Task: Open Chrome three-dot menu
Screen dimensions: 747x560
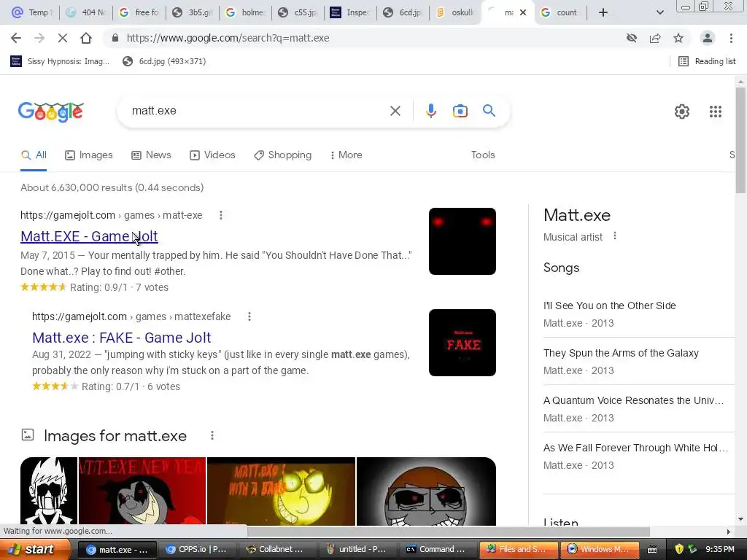Action: (x=731, y=38)
